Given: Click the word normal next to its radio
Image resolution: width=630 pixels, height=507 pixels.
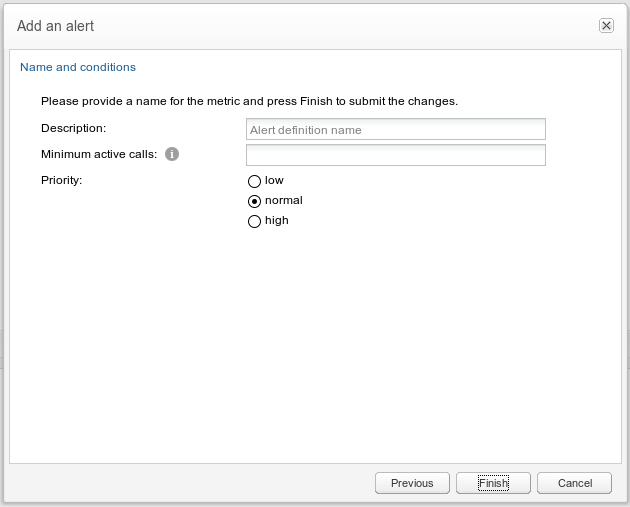Looking at the screenshot, I should coord(283,200).
